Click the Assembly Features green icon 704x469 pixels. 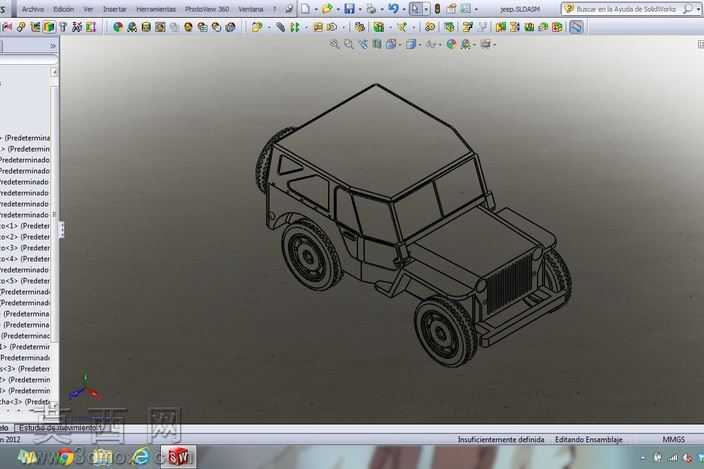pyautogui.click(x=378, y=27)
